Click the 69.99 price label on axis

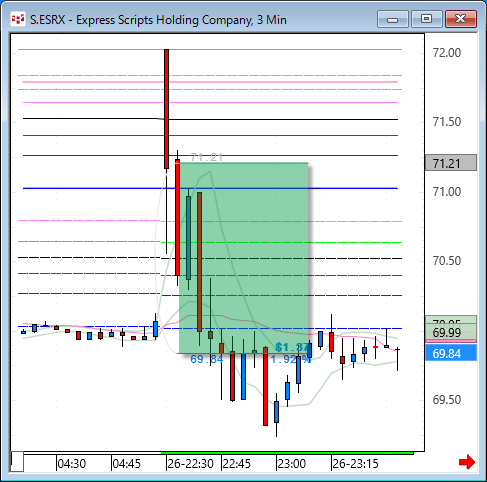[451, 332]
